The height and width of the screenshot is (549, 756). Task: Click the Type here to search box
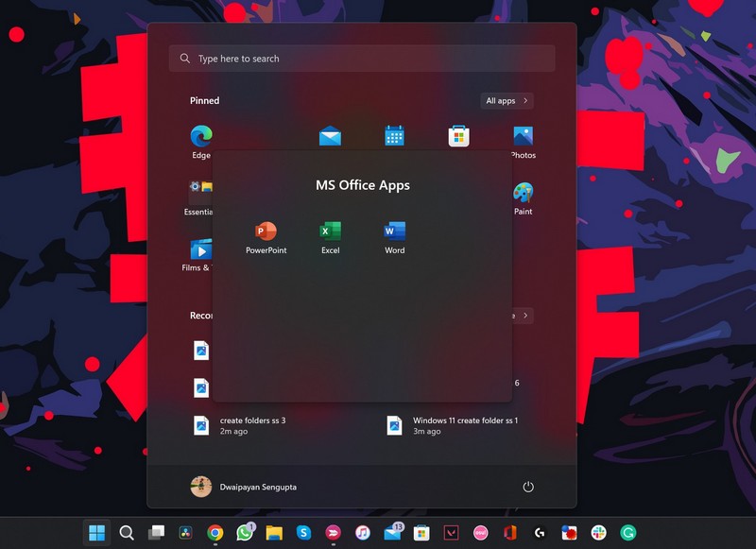click(x=362, y=59)
